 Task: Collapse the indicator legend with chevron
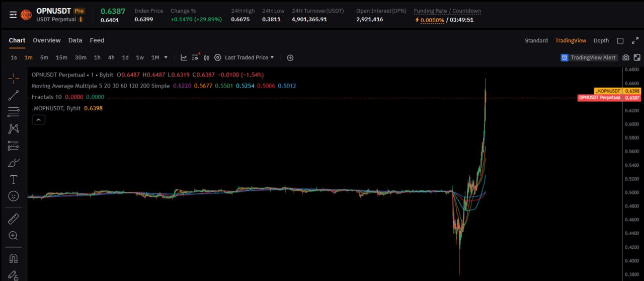(x=38, y=119)
